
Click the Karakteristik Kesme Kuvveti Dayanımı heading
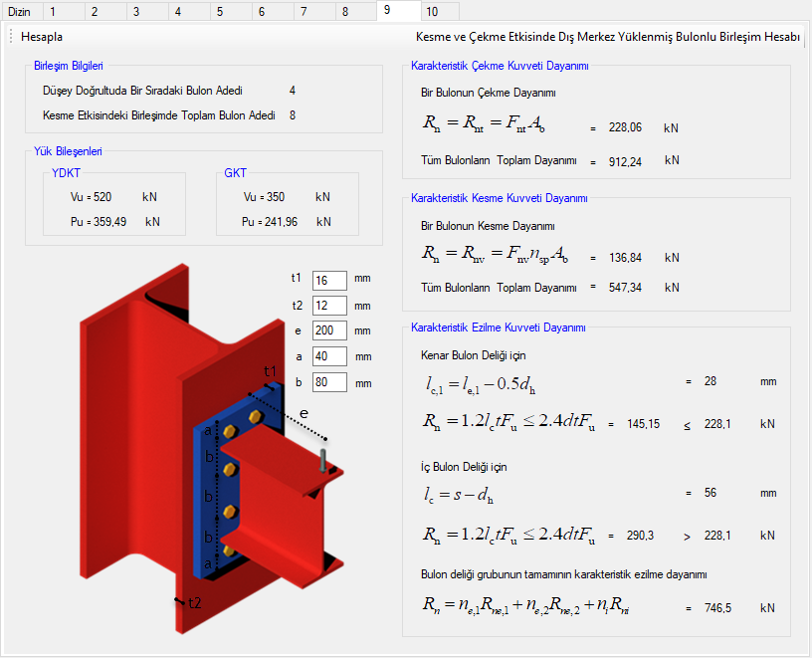point(499,198)
